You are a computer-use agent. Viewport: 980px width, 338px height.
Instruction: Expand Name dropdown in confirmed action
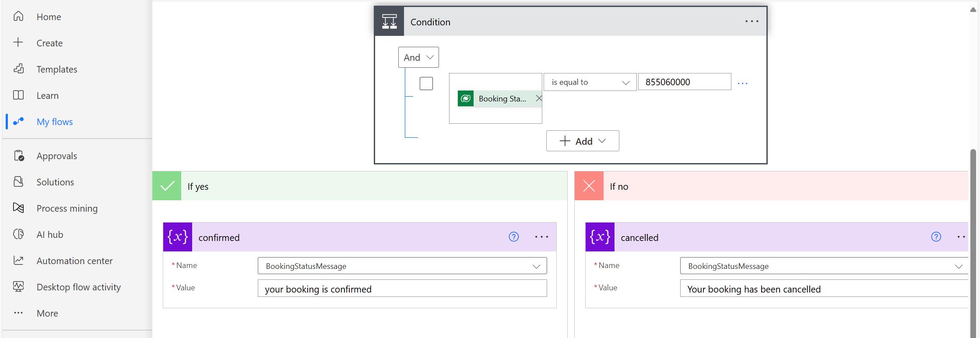coord(536,266)
